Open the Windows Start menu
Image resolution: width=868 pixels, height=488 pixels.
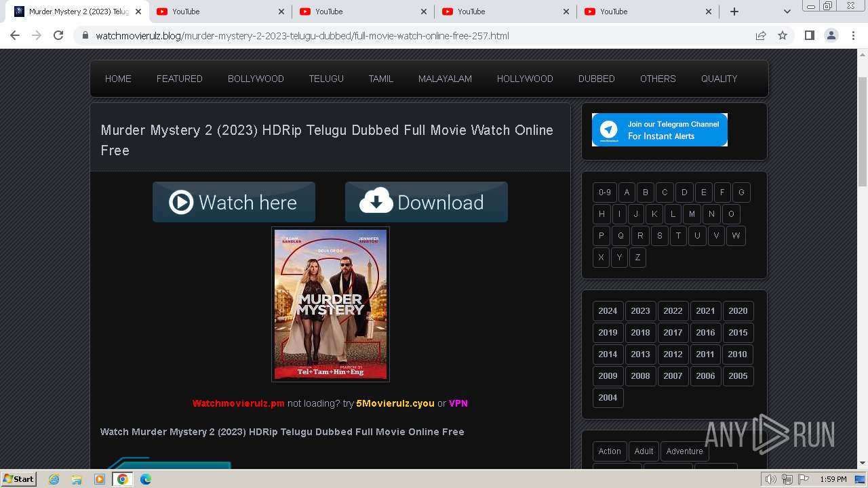point(19,479)
